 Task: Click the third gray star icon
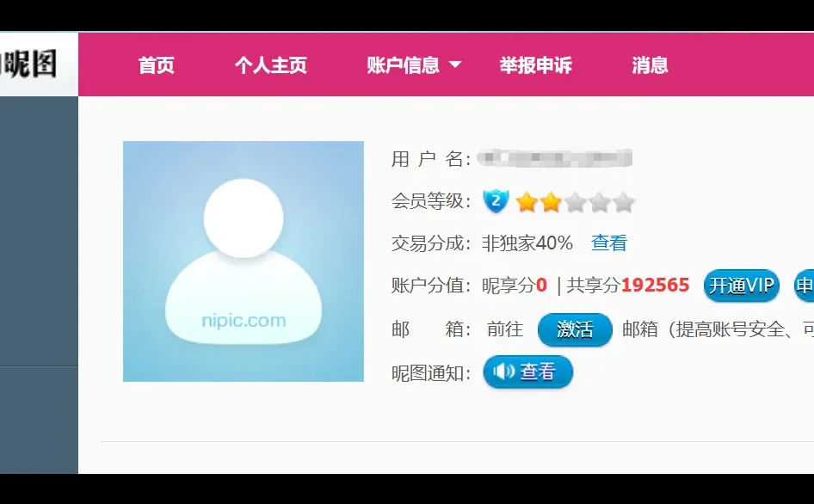pos(576,200)
